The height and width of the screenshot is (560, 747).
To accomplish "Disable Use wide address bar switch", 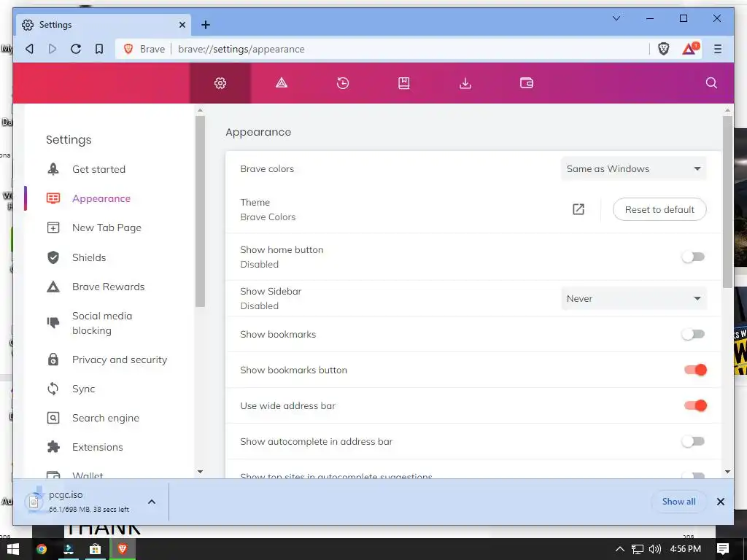I will [x=695, y=405].
